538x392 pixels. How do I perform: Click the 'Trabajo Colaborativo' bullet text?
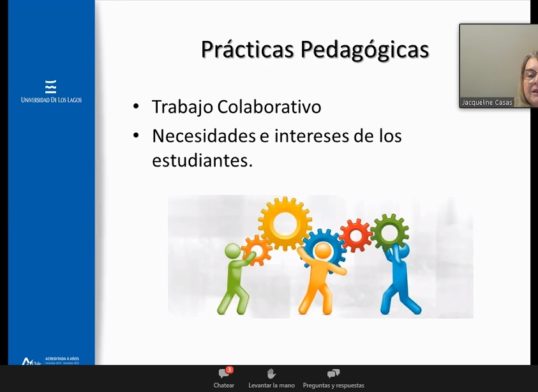[x=236, y=106]
